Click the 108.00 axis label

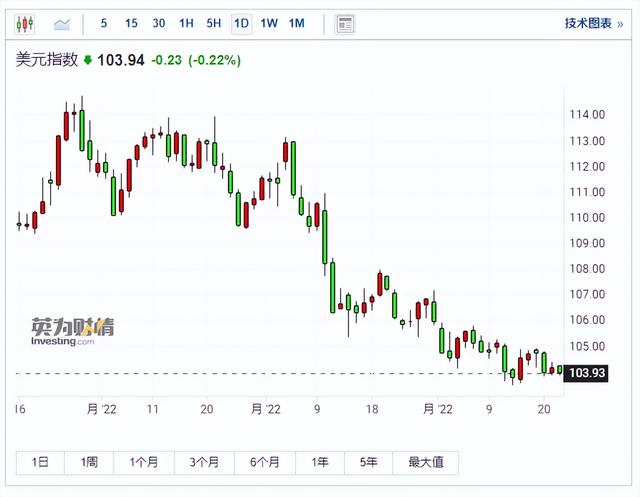pos(587,269)
